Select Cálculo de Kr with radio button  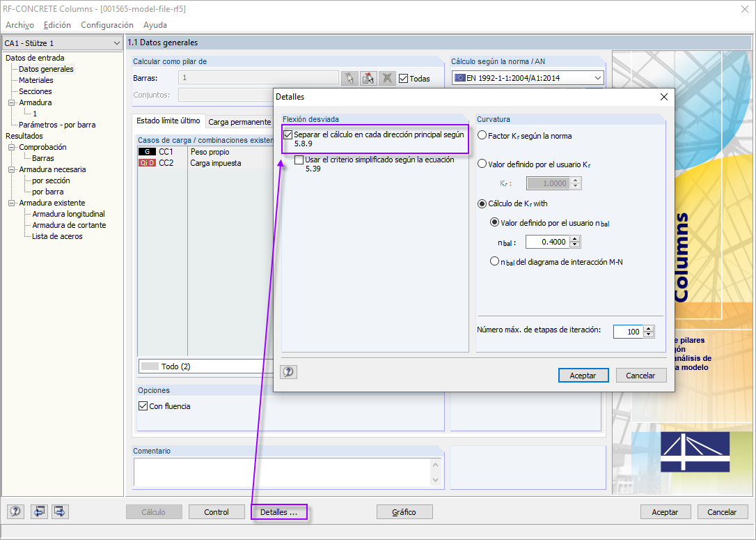click(x=482, y=203)
